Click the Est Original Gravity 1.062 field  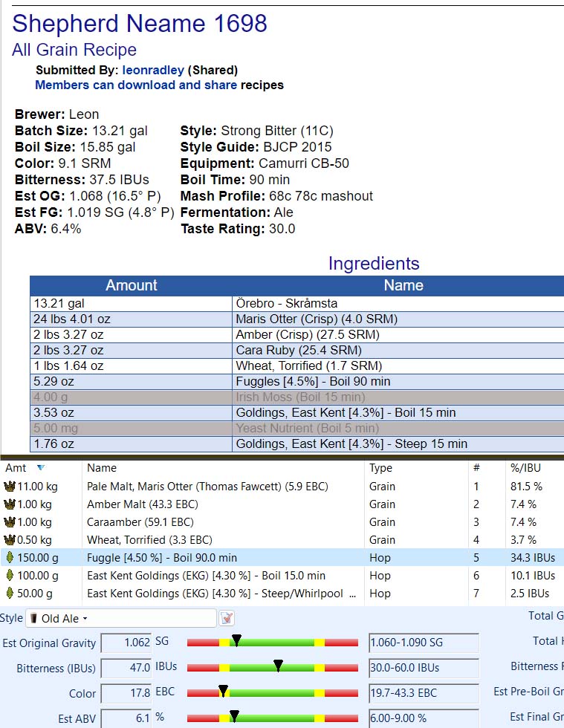click(126, 643)
